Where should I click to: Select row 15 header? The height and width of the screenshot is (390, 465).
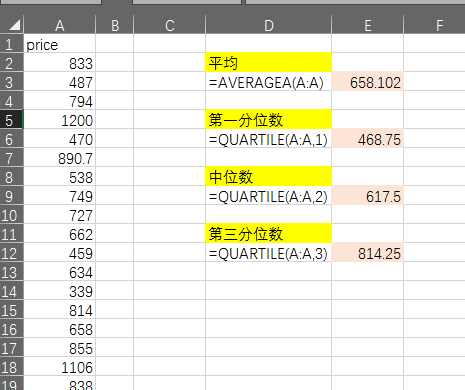[12, 309]
